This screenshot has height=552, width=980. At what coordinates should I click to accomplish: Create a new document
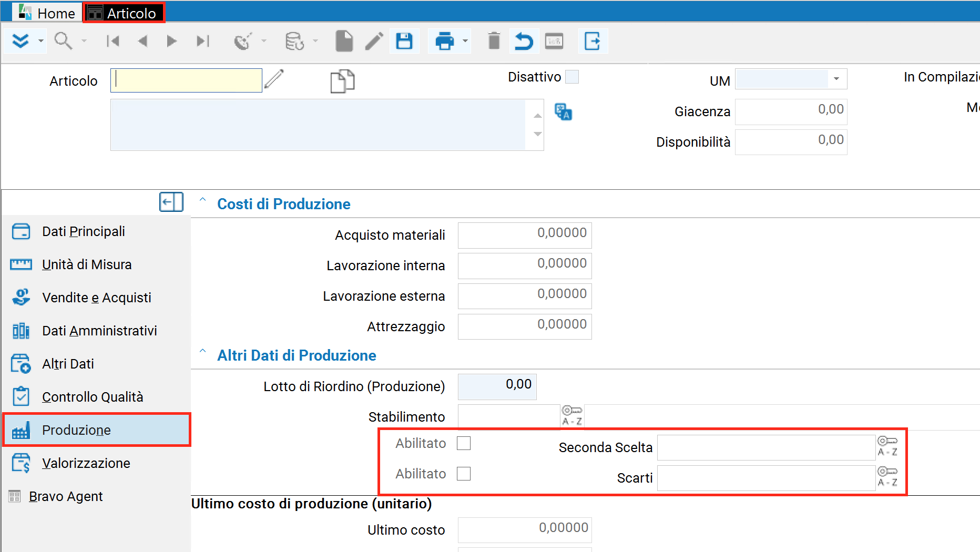[x=344, y=41]
